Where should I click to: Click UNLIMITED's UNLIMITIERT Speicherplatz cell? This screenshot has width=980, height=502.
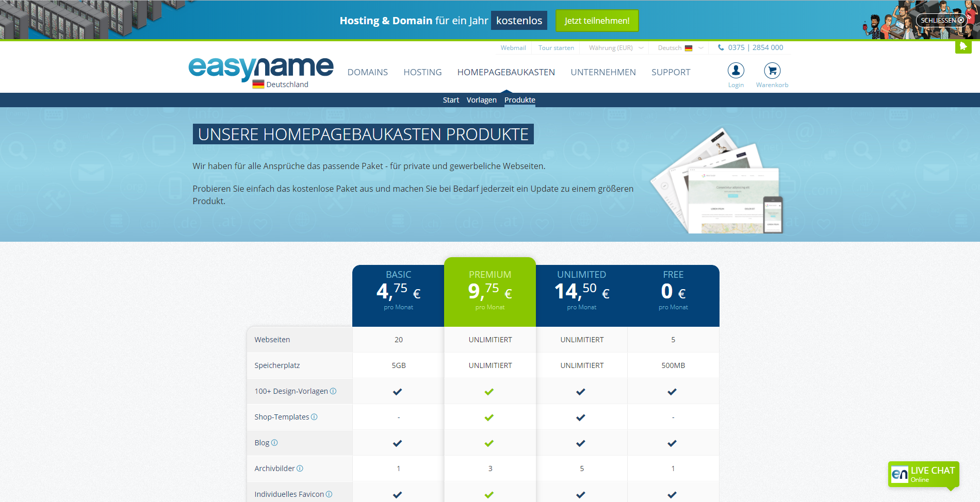[x=582, y=365]
